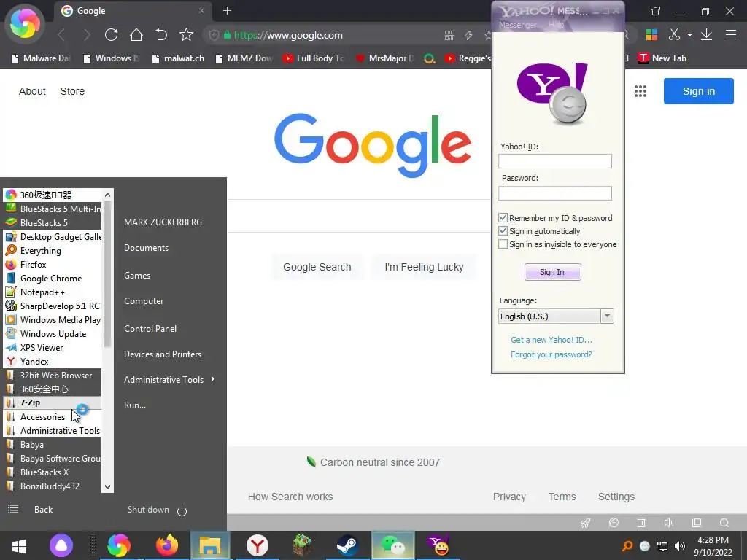Open Forgot your password? link
The height and width of the screenshot is (560, 747).
[551, 354]
